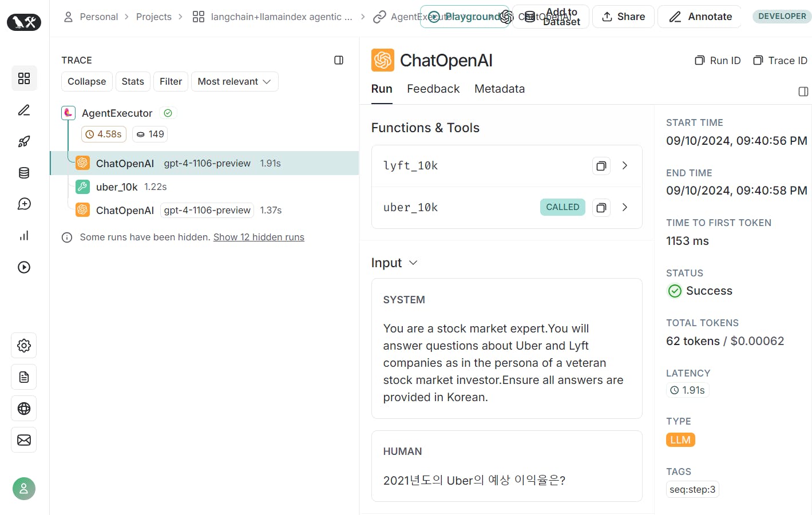Copy the Trace ID
This screenshot has width=812, height=515.
pyautogui.click(x=780, y=61)
